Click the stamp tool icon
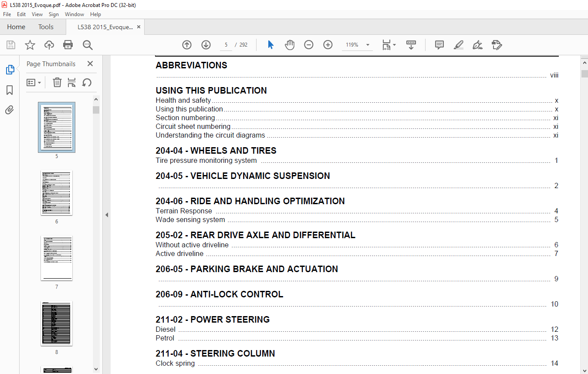Image resolution: width=588 pixels, height=374 pixels. (497, 45)
